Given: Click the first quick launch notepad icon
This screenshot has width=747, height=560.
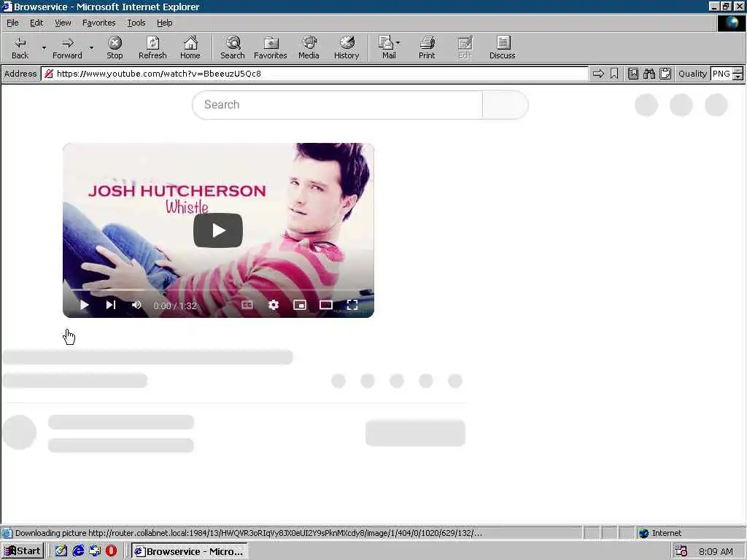Looking at the screenshot, I should (x=61, y=551).
